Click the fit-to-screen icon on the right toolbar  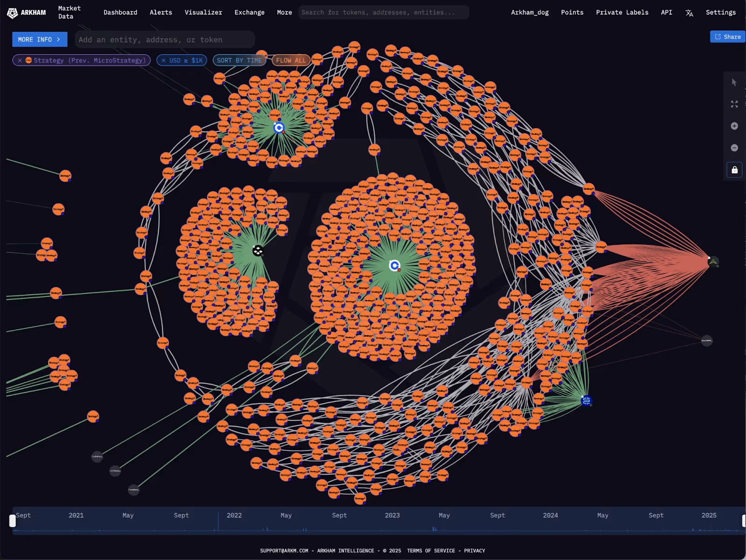[x=734, y=104]
